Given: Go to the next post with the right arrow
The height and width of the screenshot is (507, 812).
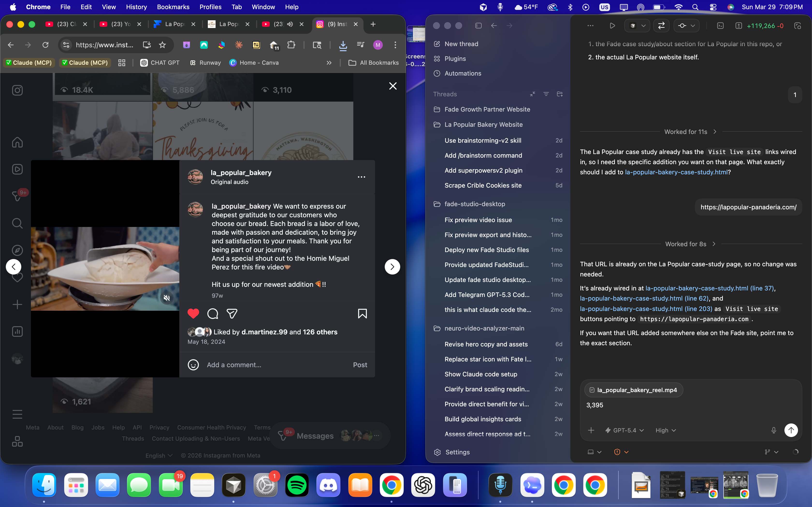Looking at the screenshot, I should [392, 267].
